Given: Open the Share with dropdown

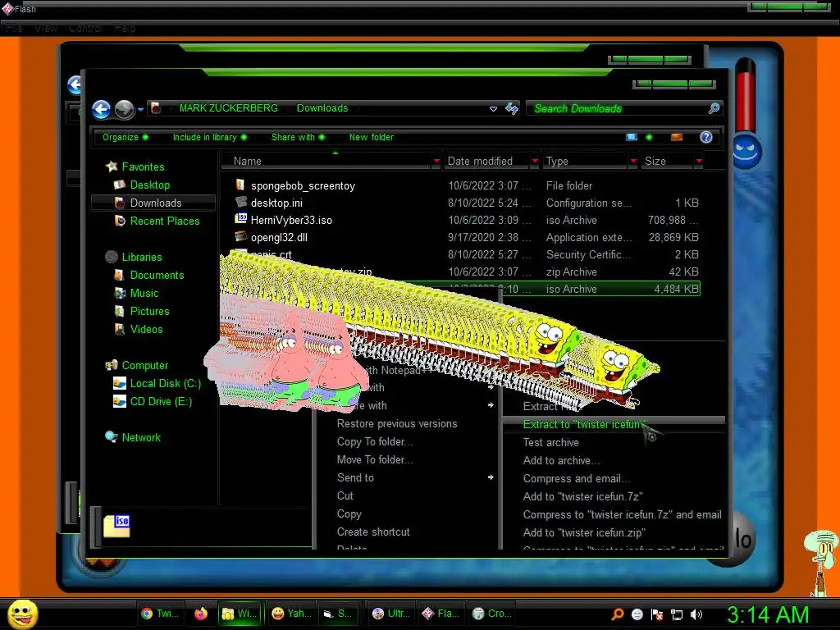Looking at the screenshot, I should (x=298, y=137).
